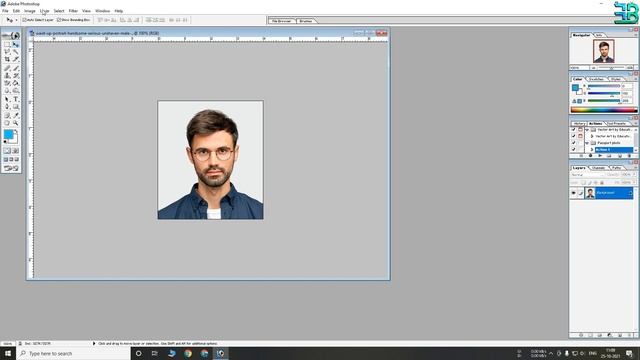Select the Pen tool
640x360 pixels.
7,107
